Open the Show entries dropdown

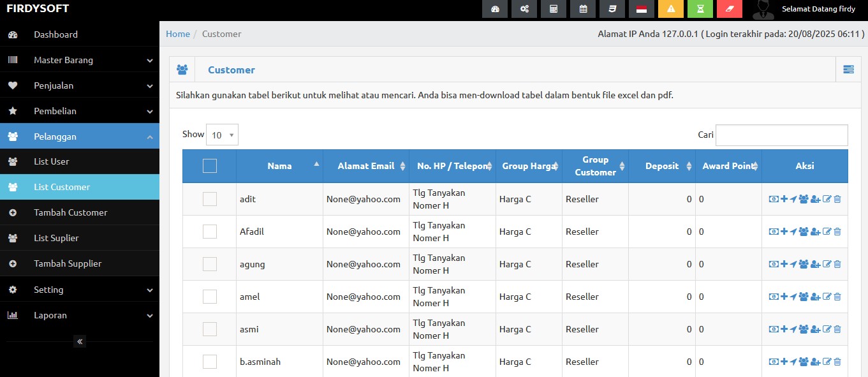click(x=223, y=135)
